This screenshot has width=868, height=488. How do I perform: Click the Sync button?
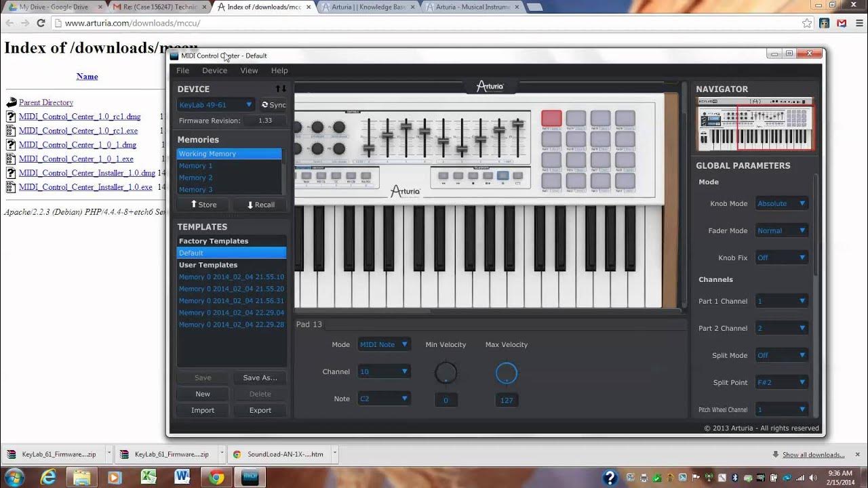[x=274, y=105]
